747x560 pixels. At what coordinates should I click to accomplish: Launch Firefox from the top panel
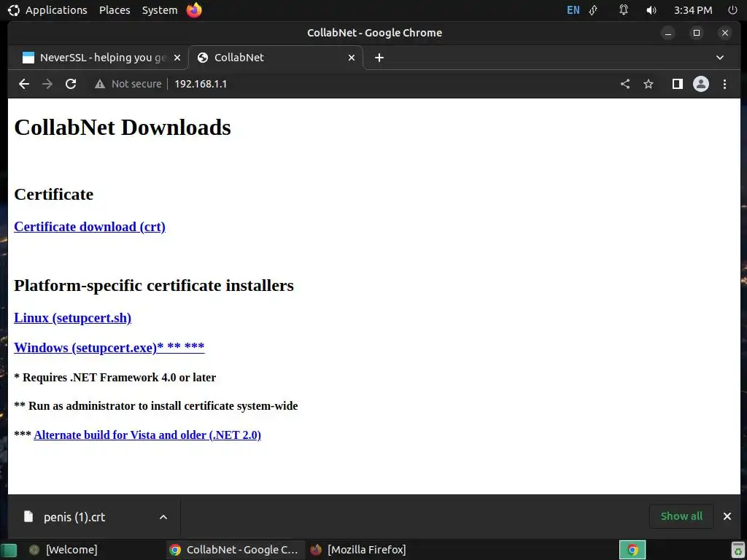click(x=194, y=10)
